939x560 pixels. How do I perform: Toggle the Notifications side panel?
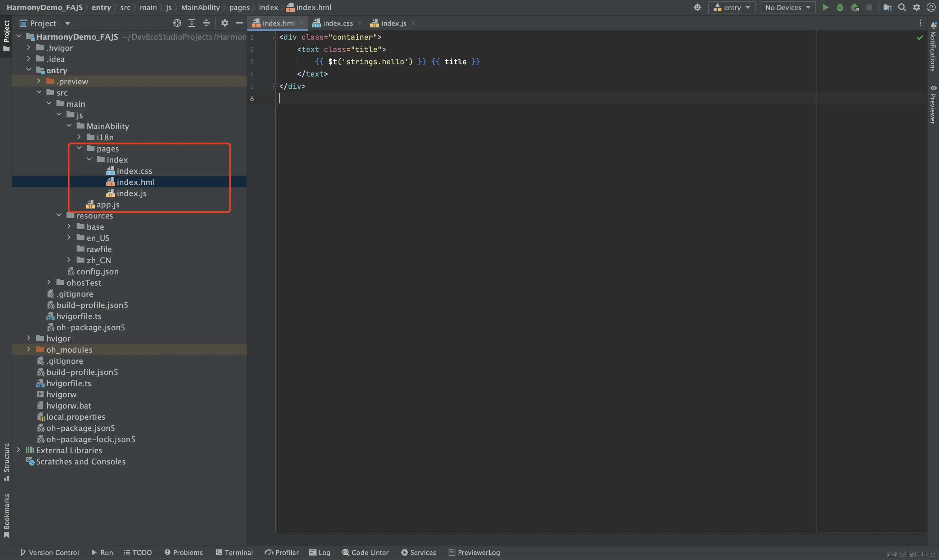[x=933, y=47]
